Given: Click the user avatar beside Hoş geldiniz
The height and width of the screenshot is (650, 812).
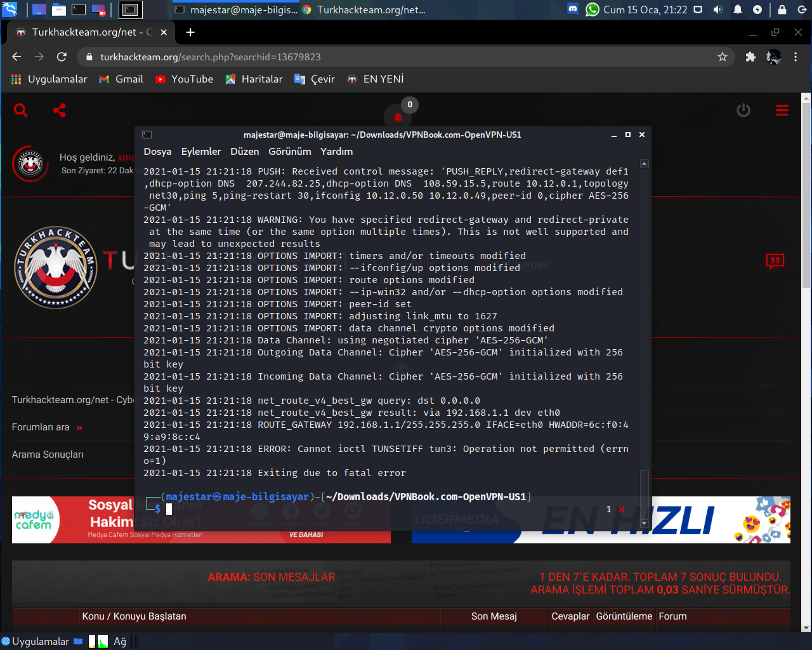Looking at the screenshot, I should pyautogui.click(x=31, y=164).
